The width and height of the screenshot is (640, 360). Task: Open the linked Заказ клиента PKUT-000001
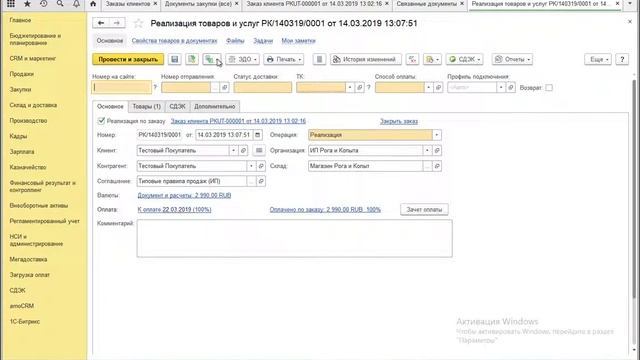(x=238, y=121)
